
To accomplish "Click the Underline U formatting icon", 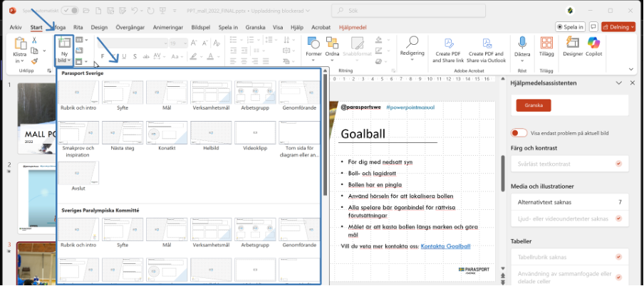I will [124, 57].
